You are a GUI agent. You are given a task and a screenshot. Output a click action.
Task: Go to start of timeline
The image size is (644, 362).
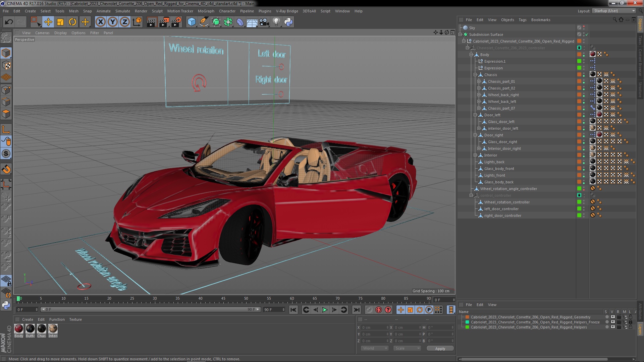coord(293,310)
